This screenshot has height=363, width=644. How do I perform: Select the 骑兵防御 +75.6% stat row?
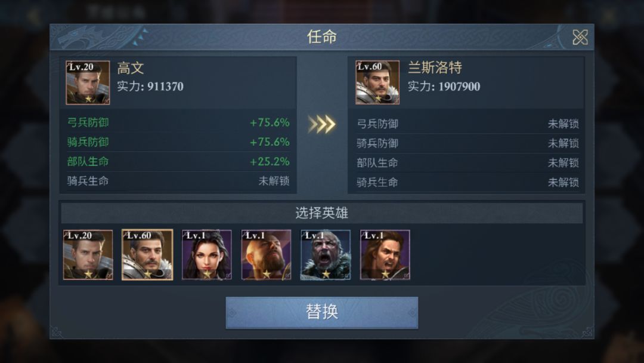point(178,142)
